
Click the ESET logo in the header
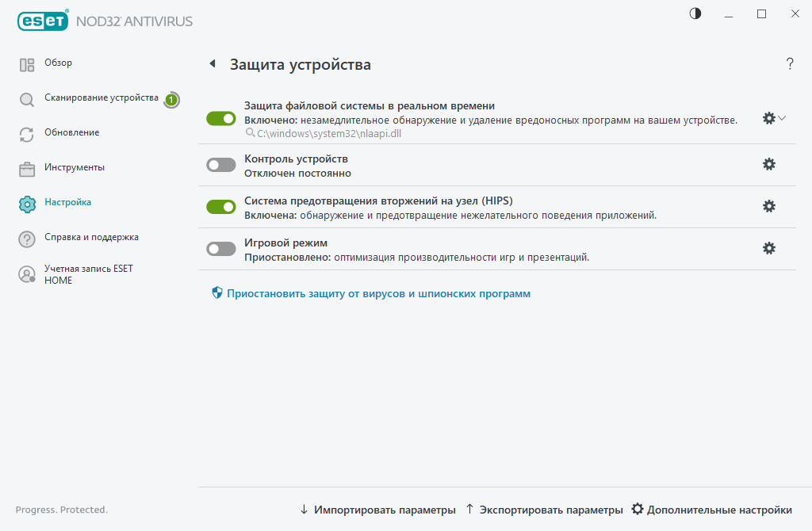(43, 21)
